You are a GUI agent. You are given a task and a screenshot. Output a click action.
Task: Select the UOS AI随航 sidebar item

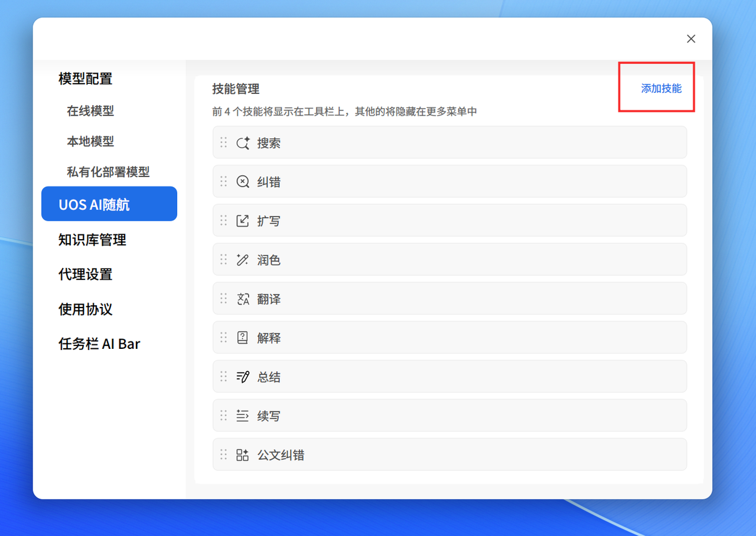[x=109, y=204]
